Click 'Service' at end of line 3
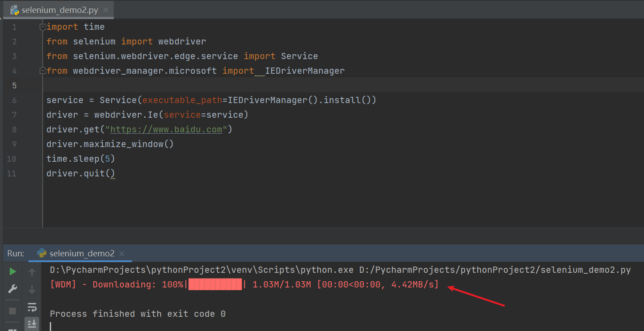 tap(300, 56)
